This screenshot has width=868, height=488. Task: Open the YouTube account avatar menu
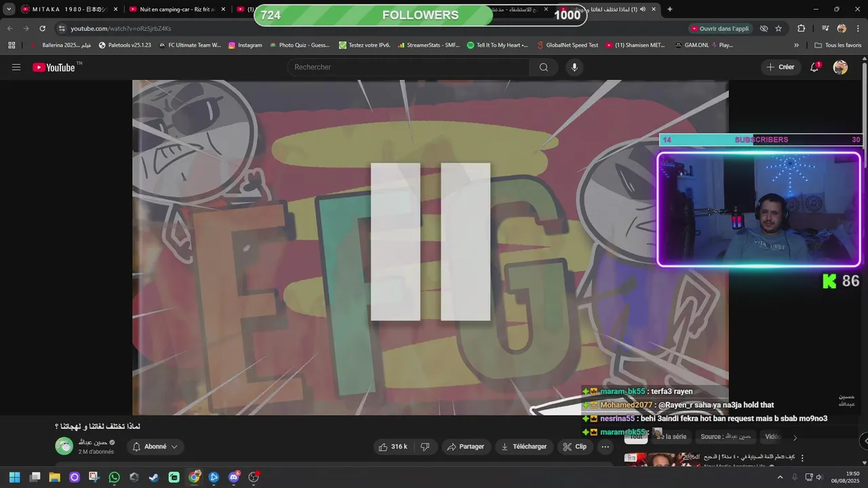(840, 67)
